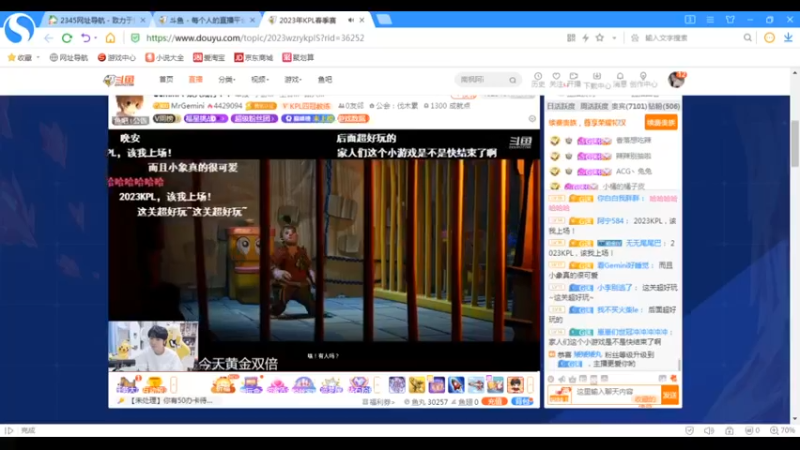Click the lightning speed-mode icon
The width and height of the screenshot is (800, 450).
pyautogui.click(x=585, y=38)
